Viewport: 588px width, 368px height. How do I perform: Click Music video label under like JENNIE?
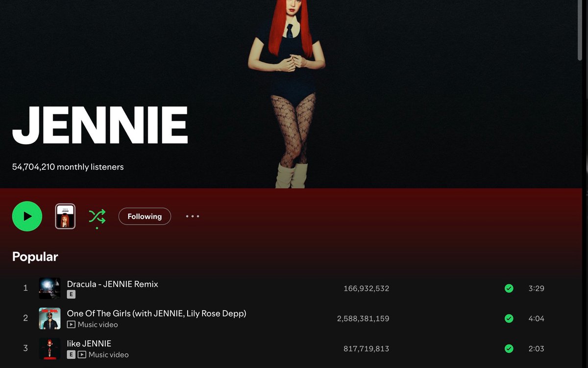click(x=108, y=354)
